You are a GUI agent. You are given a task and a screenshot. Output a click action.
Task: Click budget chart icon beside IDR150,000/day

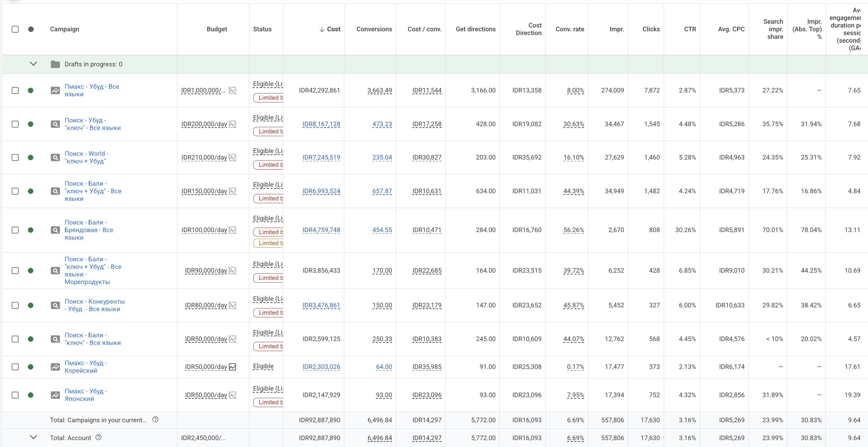233,191
